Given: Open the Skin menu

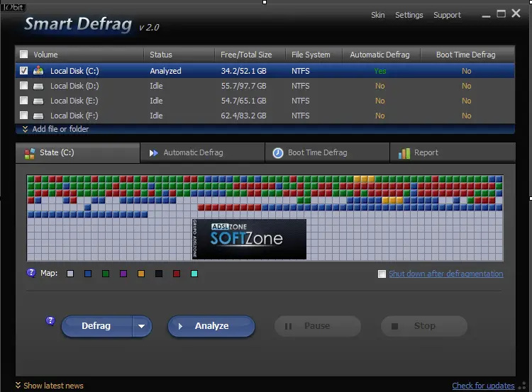Looking at the screenshot, I should [378, 15].
